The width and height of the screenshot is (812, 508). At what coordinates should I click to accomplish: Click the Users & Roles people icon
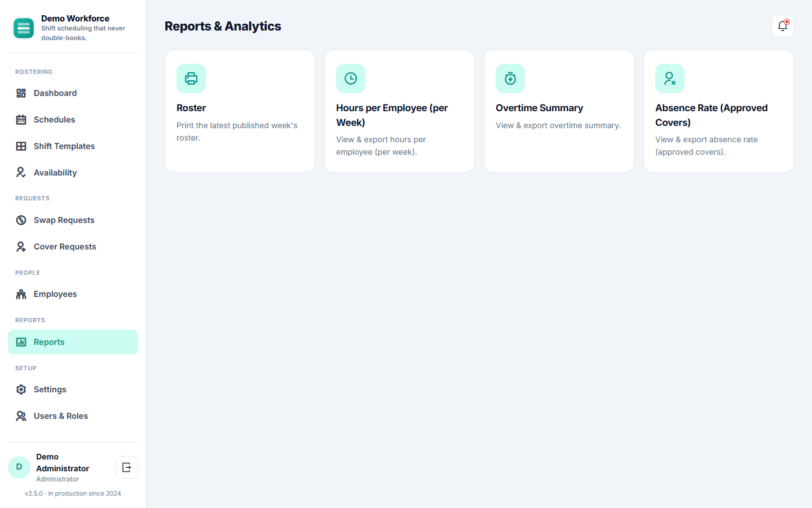click(21, 416)
